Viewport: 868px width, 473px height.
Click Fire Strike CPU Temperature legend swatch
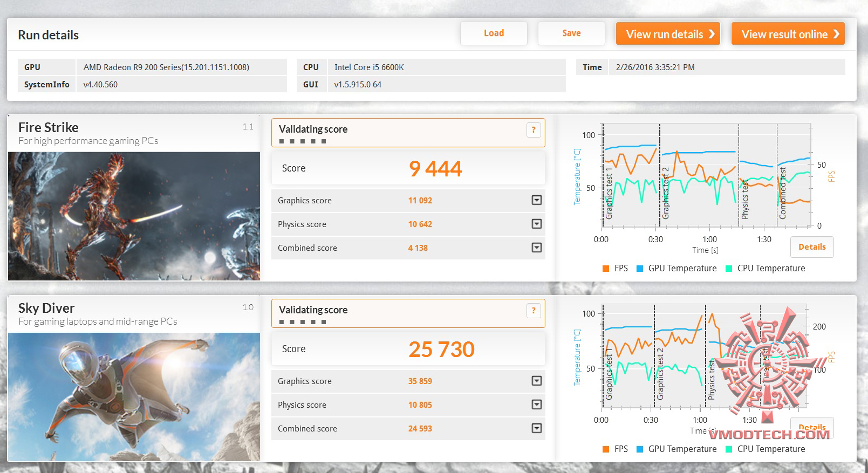pos(729,269)
